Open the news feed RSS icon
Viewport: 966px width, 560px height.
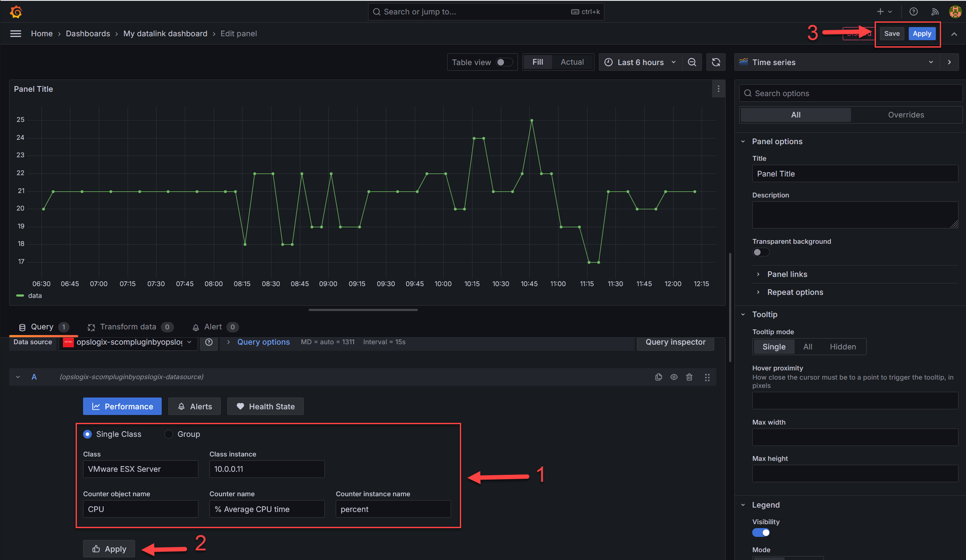935,12
